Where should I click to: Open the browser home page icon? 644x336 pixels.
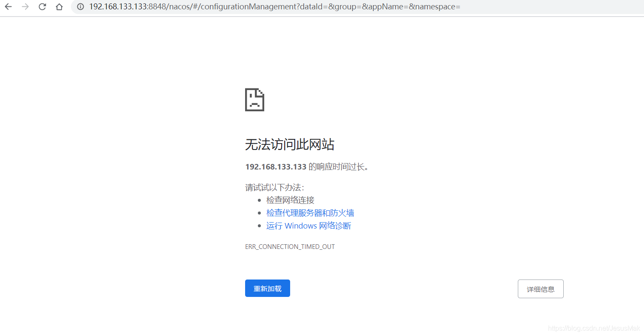pyautogui.click(x=59, y=7)
